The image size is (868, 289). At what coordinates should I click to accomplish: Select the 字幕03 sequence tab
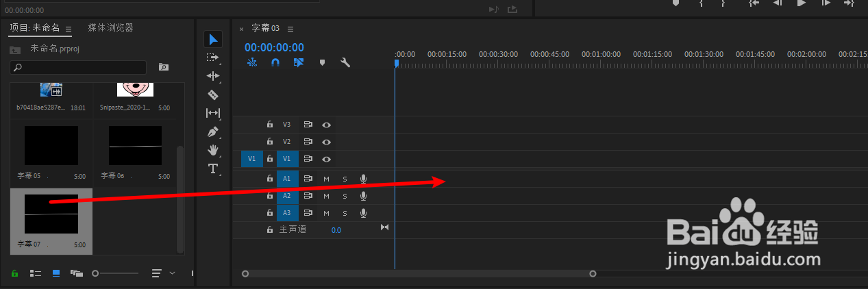266,28
